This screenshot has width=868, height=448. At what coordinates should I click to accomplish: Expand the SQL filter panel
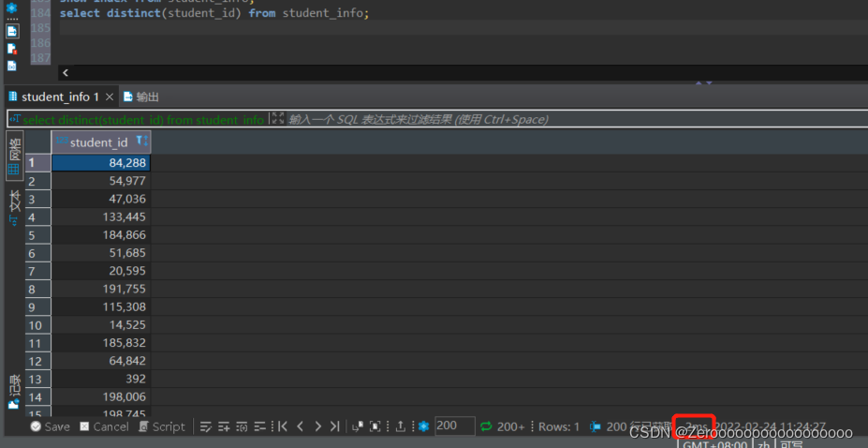277,119
